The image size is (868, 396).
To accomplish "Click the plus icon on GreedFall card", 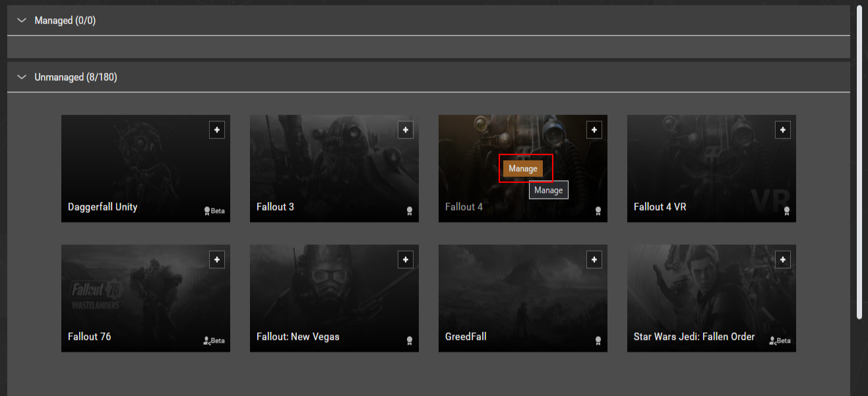I will [x=594, y=260].
